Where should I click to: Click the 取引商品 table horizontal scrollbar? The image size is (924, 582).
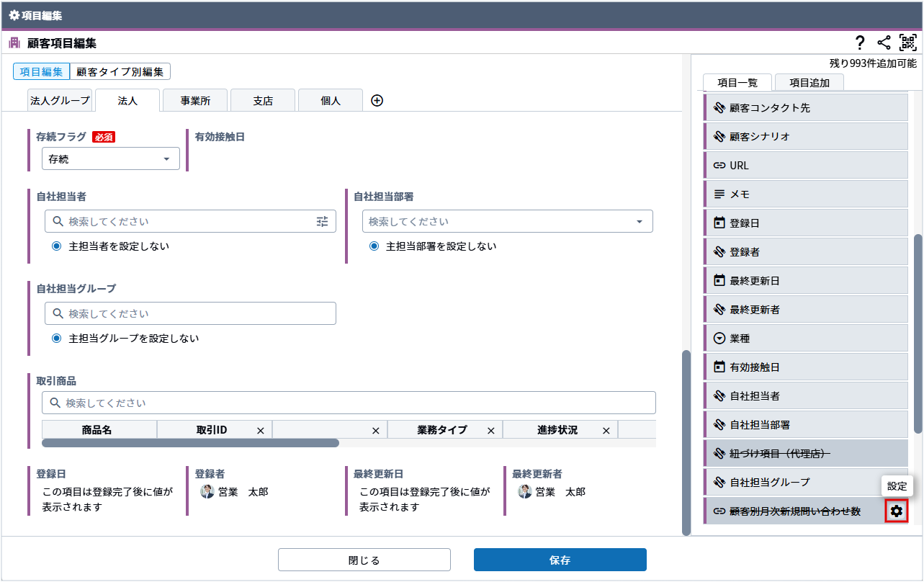point(191,443)
